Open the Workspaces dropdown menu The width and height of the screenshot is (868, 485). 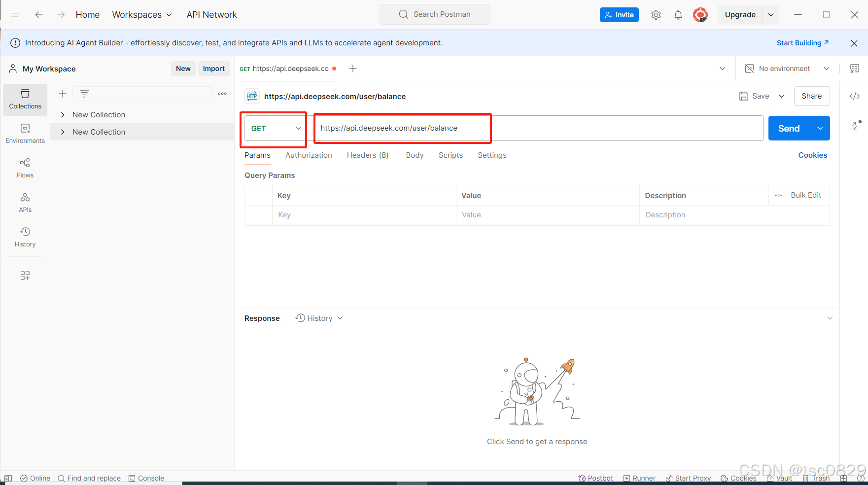(142, 15)
